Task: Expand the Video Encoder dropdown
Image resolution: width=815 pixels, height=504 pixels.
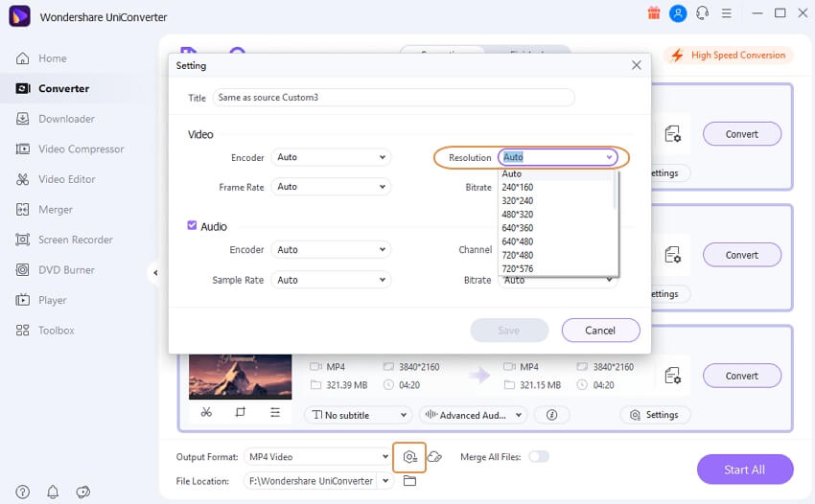Action: pos(331,157)
